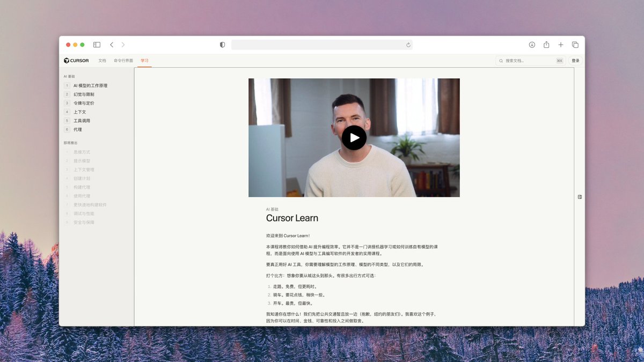Click the Cursor logo in header

pyautogui.click(x=76, y=61)
